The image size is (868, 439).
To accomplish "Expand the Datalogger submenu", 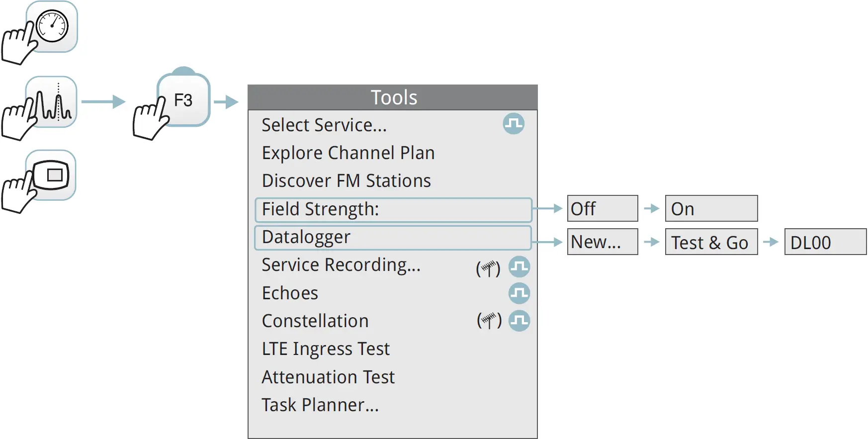I will [393, 238].
